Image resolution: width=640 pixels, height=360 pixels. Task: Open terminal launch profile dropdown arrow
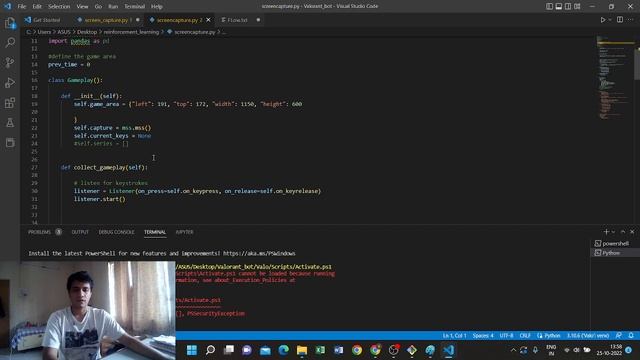[613, 231]
